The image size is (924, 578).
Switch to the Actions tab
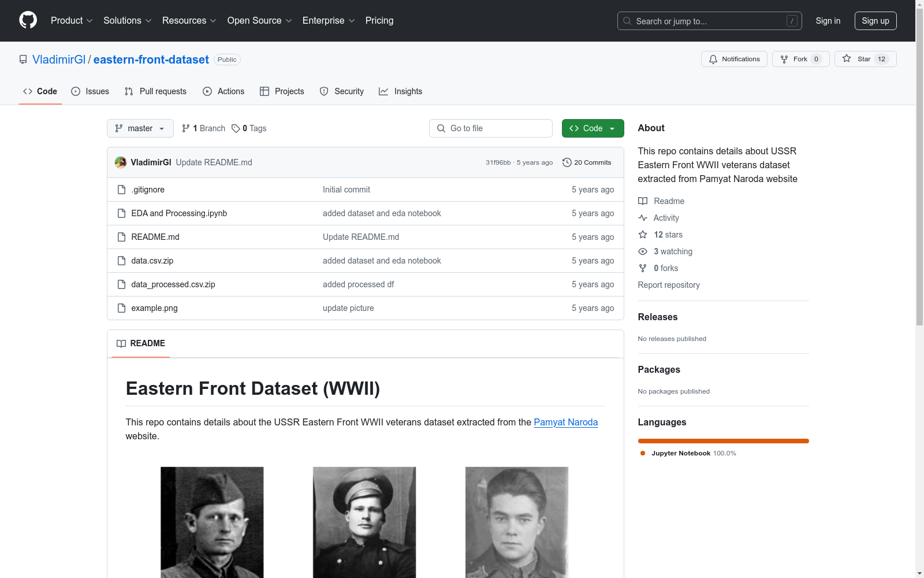pos(223,91)
